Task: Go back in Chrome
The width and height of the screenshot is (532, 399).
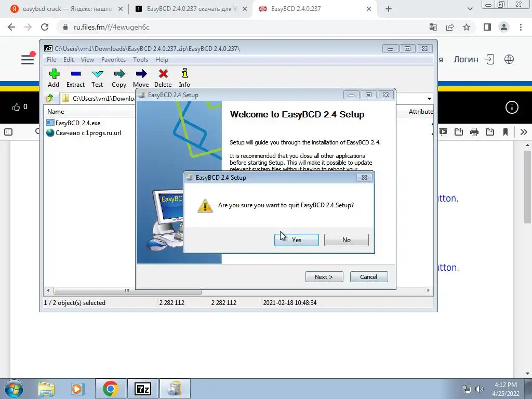Action: pyautogui.click(x=11, y=27)
